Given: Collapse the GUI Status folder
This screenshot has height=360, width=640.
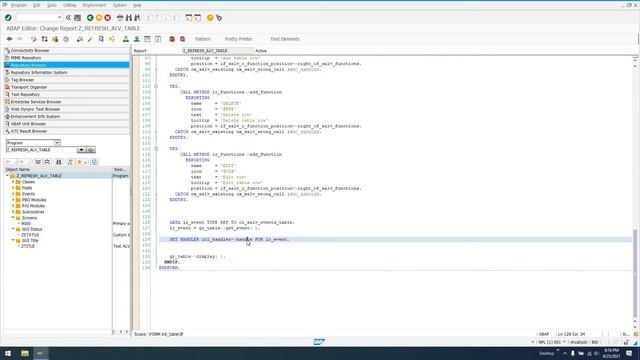Looking at the screenshot, I should point(13,229).
